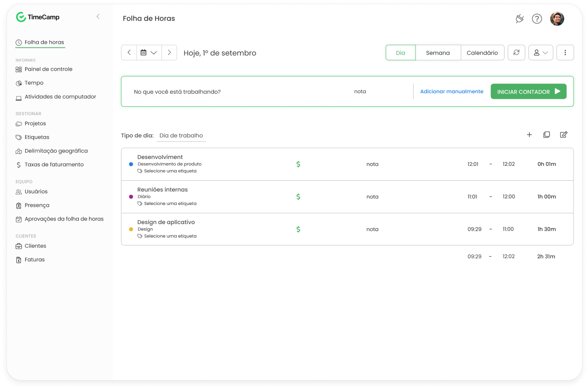Click the yellow color dot for Design de aplicativo
The image size is (588, 389).
131,229
